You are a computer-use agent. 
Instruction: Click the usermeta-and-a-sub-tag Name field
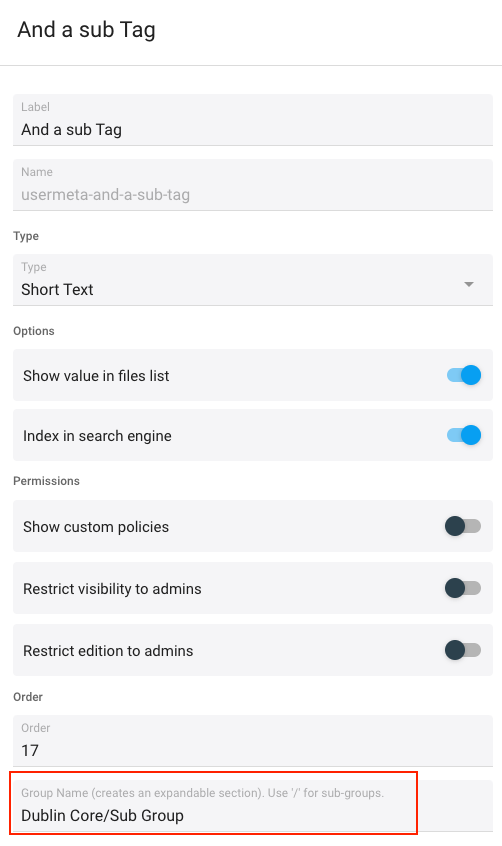click(253, 185)
